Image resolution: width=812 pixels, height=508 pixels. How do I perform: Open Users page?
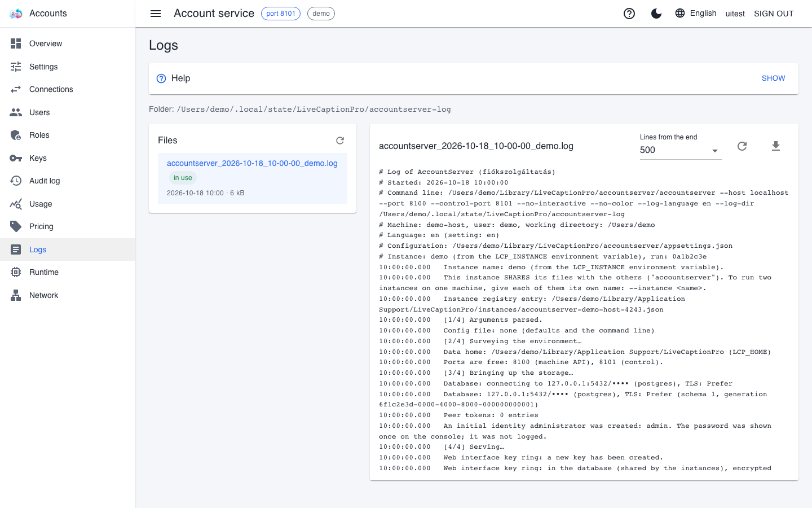pos(68,112)
